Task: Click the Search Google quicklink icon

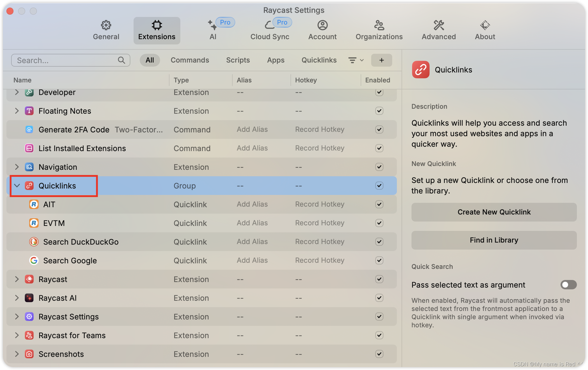Action: pyautogui.click(x=34, y=260)
